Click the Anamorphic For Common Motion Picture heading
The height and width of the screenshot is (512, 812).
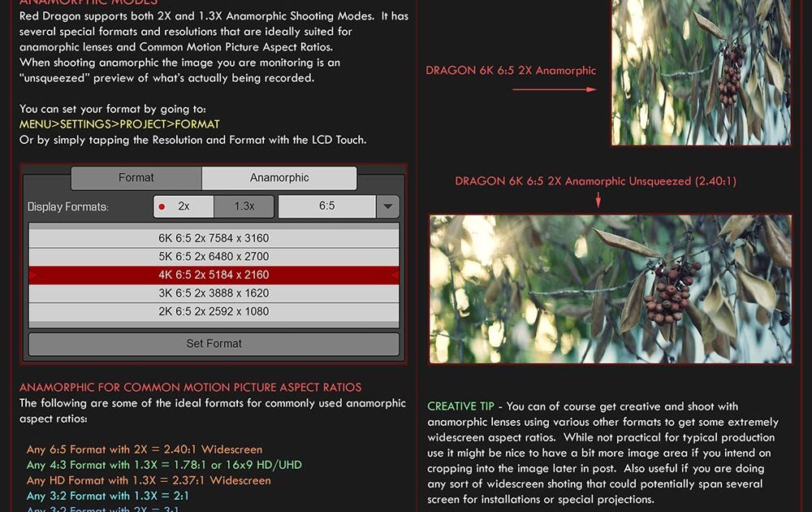coord(191,387)
